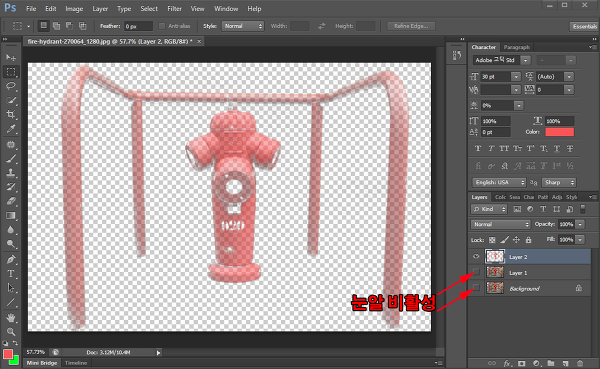The width and height of the screenshot is (600, 369).
Task: Select the Horizontal Type tool
Action: click(x=10, y=274)
